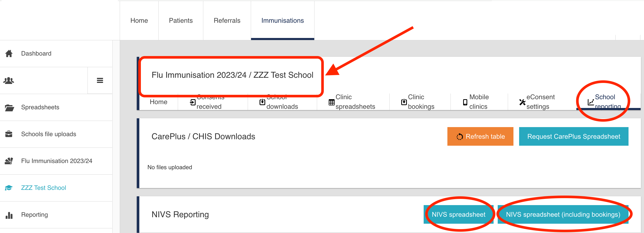This screenshot has height=233, width=644.
Task: Click the eConsent settings tools icon
Action: 522,102
